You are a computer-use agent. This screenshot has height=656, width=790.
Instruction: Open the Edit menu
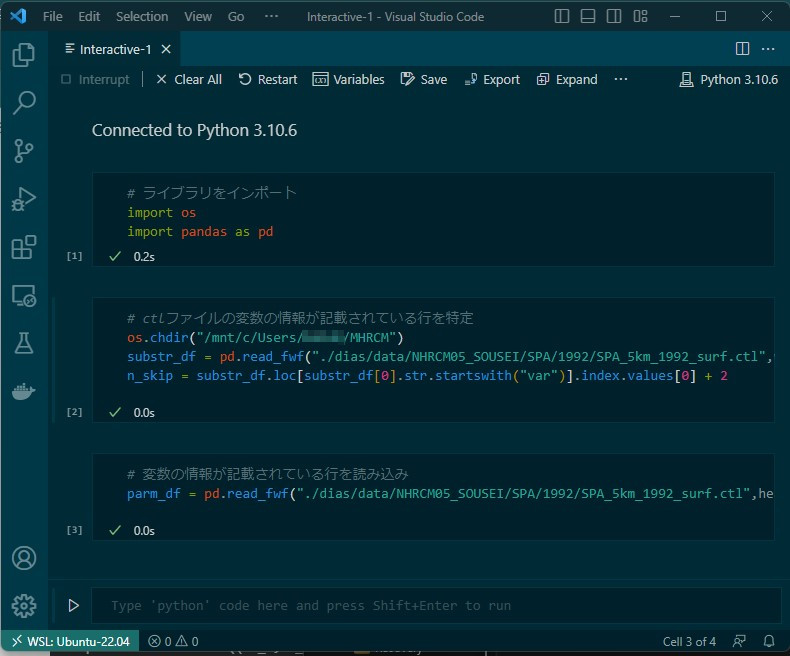click(x=89, y=17)
